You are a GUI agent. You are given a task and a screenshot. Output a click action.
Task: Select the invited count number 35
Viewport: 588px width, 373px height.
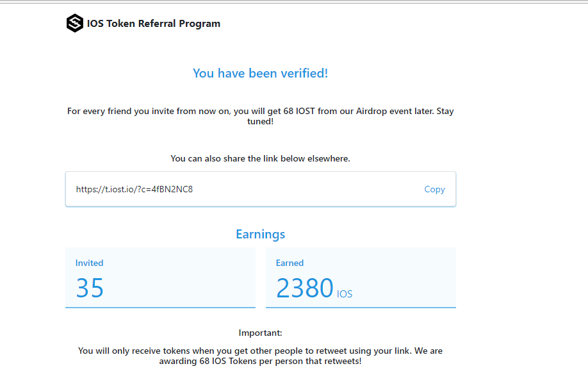tap(90, 288)
